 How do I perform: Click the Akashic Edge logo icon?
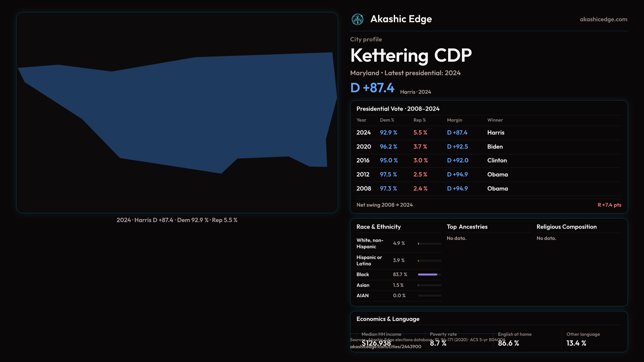click(x=357, y=19)
